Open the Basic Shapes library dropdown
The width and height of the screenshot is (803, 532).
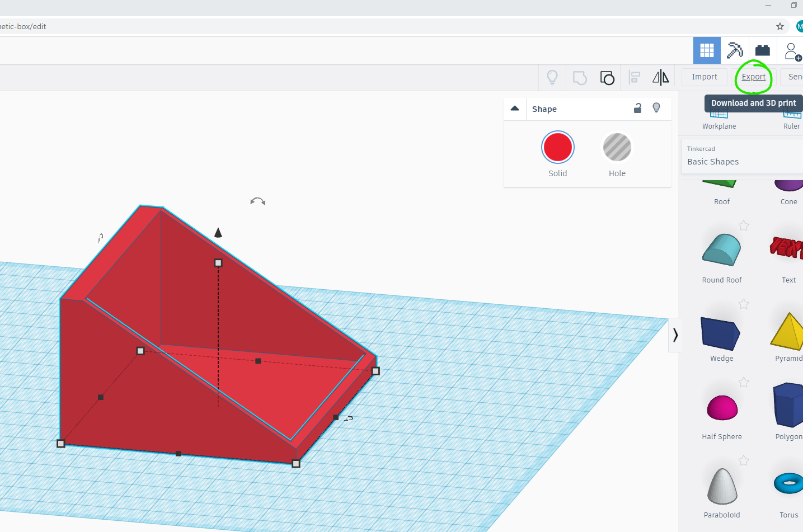pyautogui.click(x=742, y=156)
